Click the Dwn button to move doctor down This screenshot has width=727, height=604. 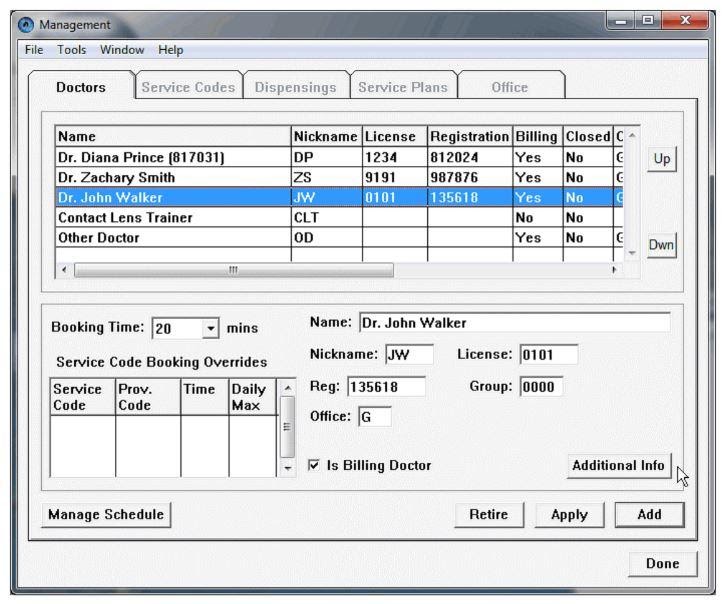(x=662, y=244)
